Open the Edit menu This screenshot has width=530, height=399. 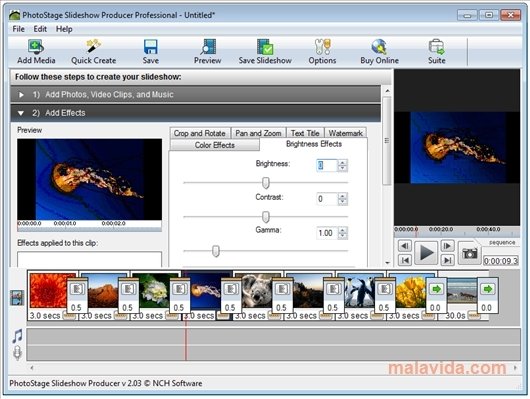click(40, 29)
